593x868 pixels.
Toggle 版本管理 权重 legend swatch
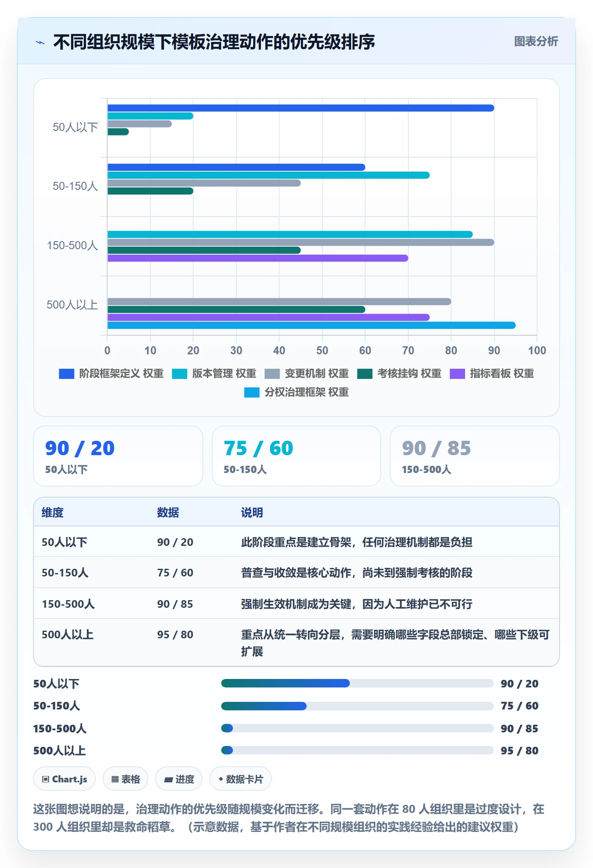tap(180, 373)
